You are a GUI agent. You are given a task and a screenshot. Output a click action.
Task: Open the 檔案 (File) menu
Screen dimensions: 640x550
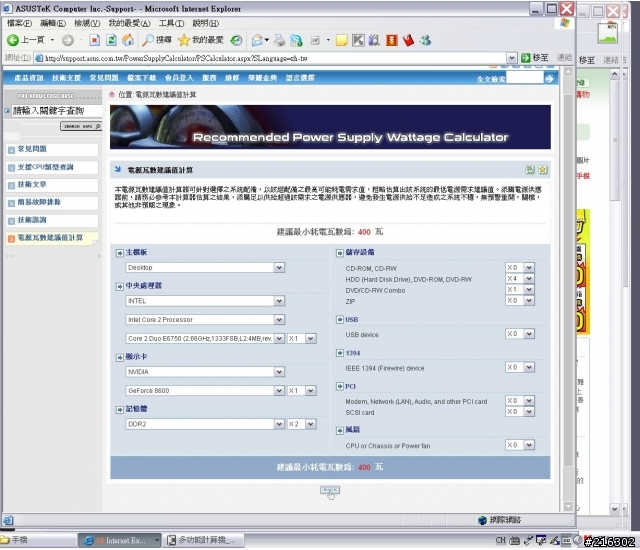coord(19,23)
